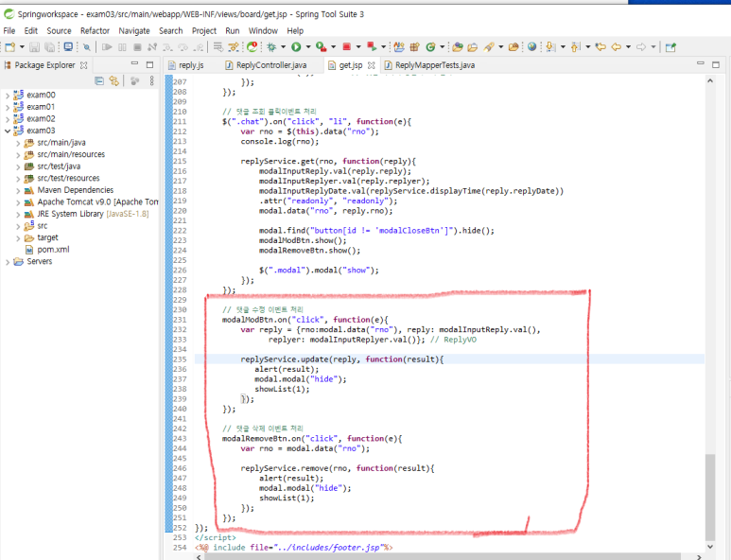Open dropdown arrow next to Debug icon

(283, 46)
